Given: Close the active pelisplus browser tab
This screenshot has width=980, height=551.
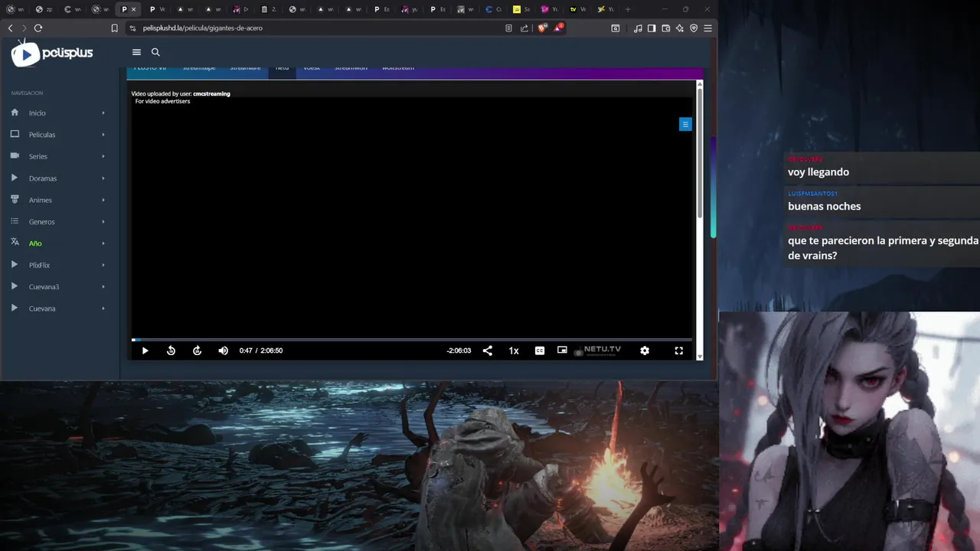Looking at the screenshot, I should point(133,9).
